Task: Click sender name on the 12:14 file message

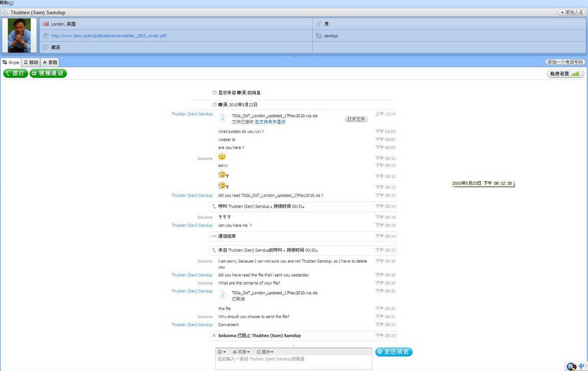Action: coord(192,114)
